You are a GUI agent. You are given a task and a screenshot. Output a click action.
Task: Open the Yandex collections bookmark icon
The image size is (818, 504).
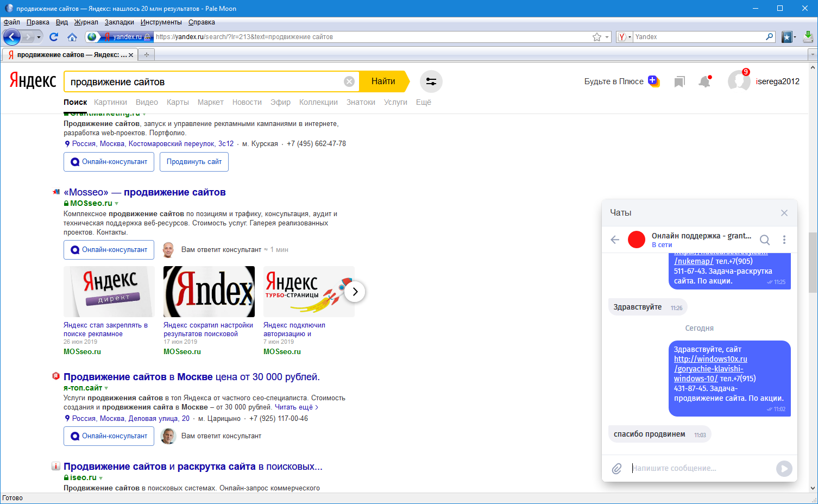[x=679, y=81]
